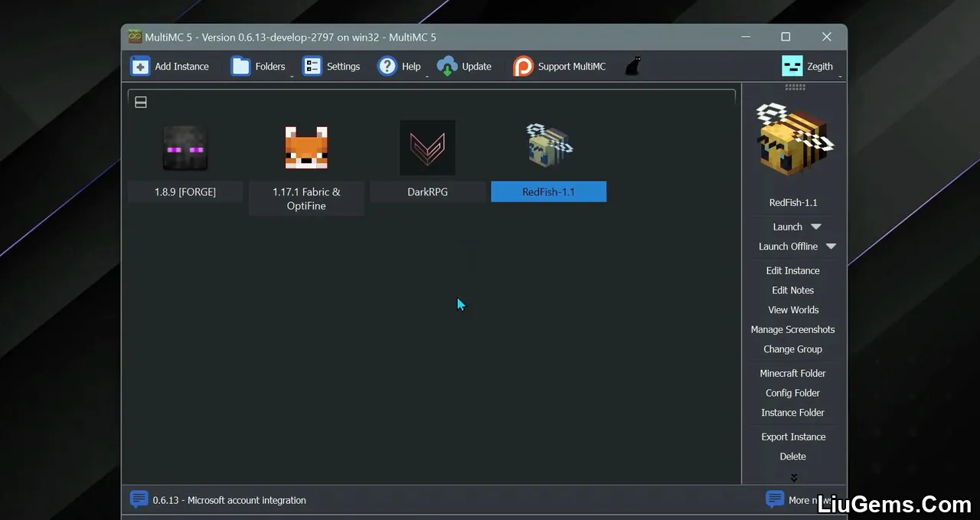Expand the Launch Offline dropdown arrow
The height and width of the screenshot is (520, 980).
[x=831, y=247]
